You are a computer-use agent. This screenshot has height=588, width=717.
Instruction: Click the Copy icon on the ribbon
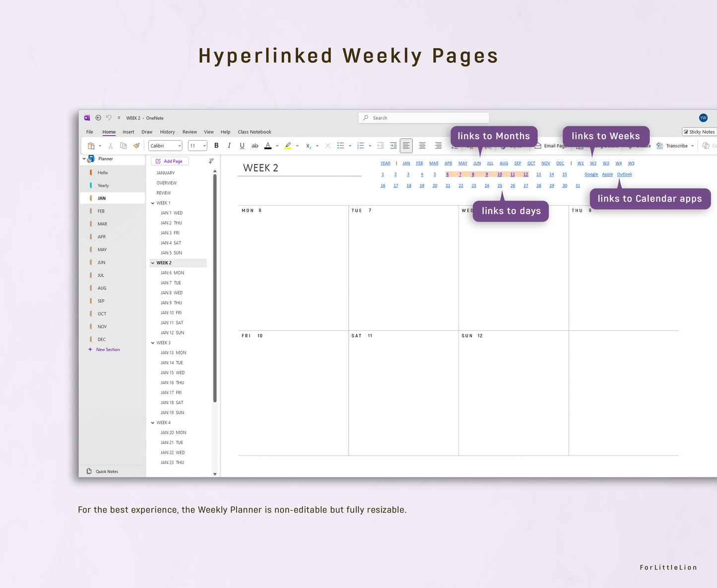pyautogui.click(x=123, y=145)
